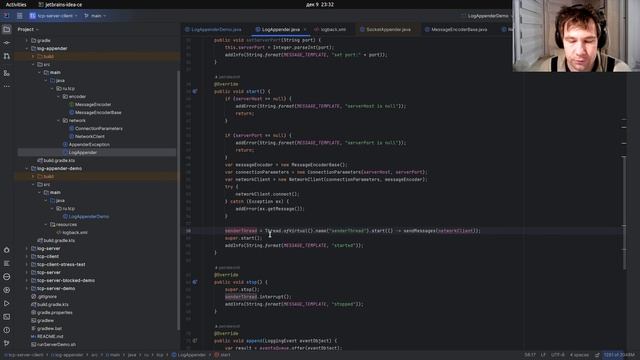
Task: Switch to MessageEncoderBase.java tab
Action: pos(456,29)
